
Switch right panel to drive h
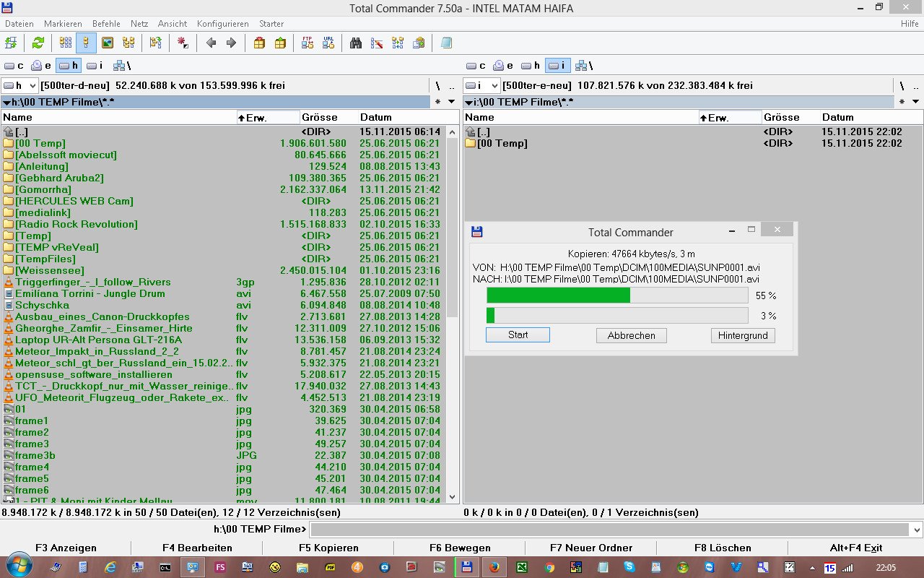tap(530, 66)
